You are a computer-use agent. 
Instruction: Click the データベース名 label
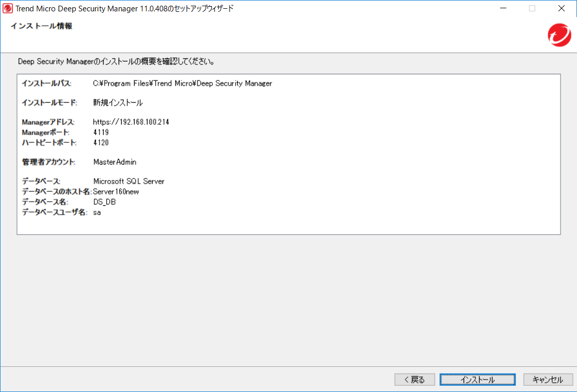pos(45,202)
